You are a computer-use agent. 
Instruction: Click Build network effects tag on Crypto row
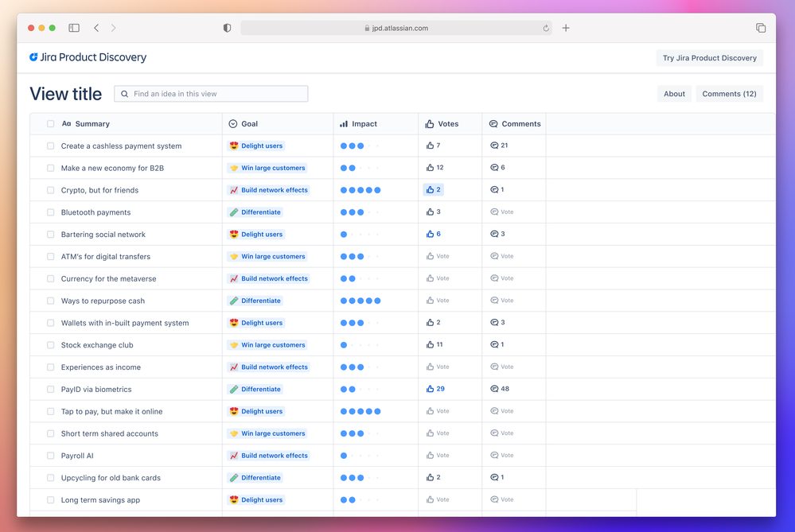click(269, 190)
